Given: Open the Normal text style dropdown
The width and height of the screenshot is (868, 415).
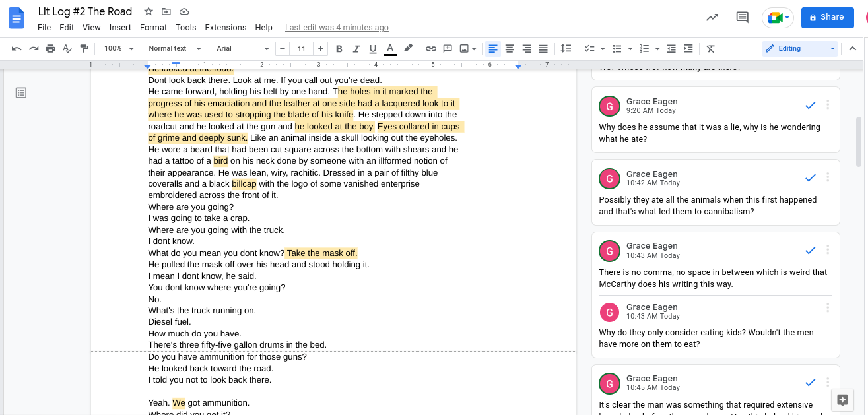Looking at the screenshot, I should coord(173,49).
